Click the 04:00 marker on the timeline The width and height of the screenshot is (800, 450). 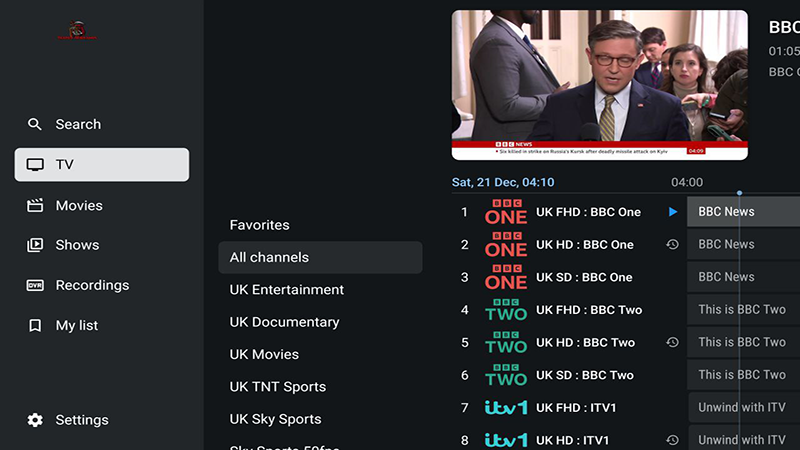coord(687,183)
